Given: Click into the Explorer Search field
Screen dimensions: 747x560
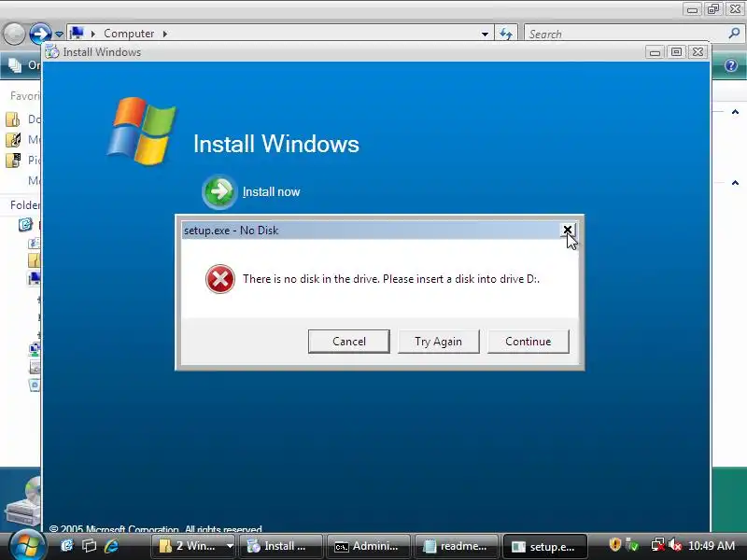Looking at the screenshot, I should pos(626,35).
